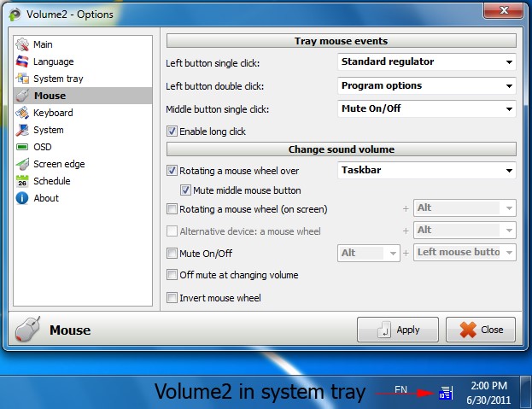532x409 pixels.
Task: Click the Main section icon in sidebar
Action: [x=22, y=44]
